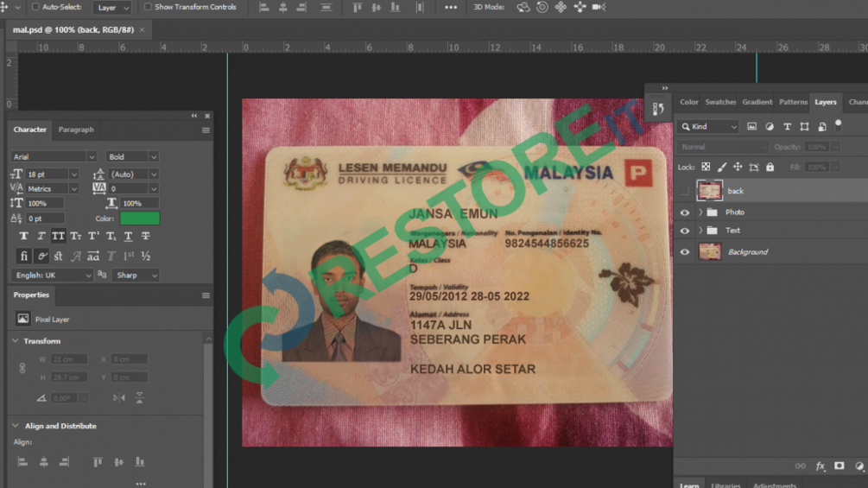Open the Libraries tab
868x488 pixels.
(x=725, y=485)
